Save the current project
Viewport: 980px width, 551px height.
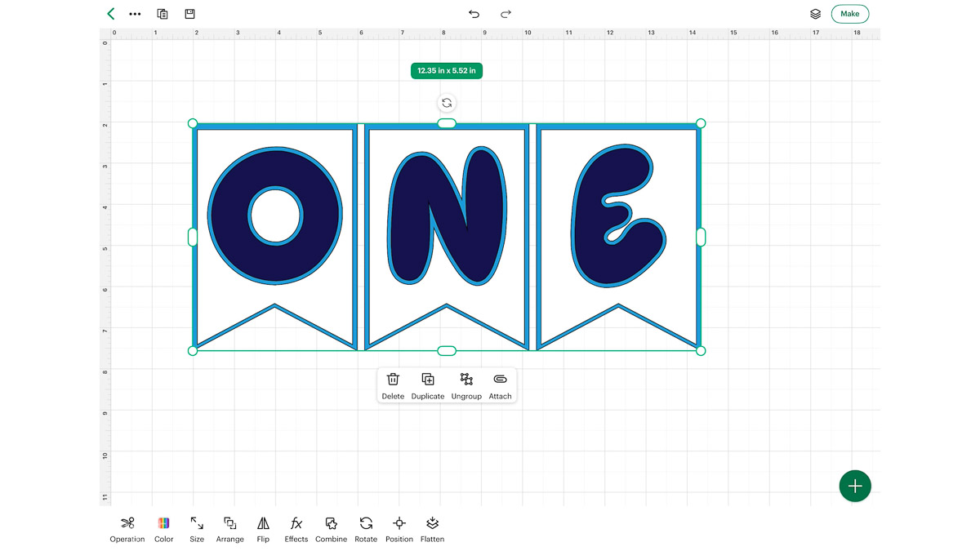(x=189, y=14)
